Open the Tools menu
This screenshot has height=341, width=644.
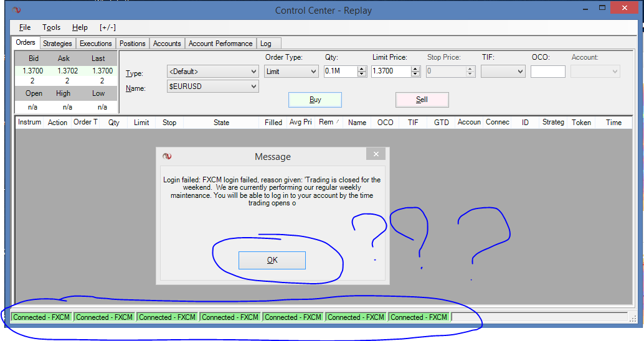point(51,27)
